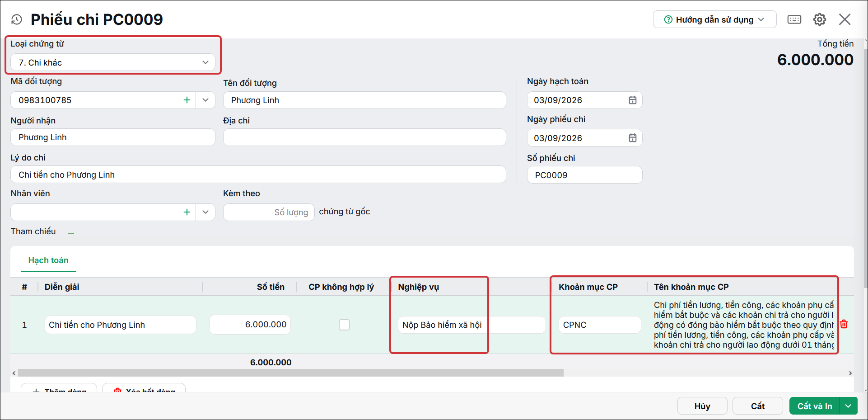Open the voucher history clock icon
The height and width of the screenshot is (420, 868).
pos(17,19)
